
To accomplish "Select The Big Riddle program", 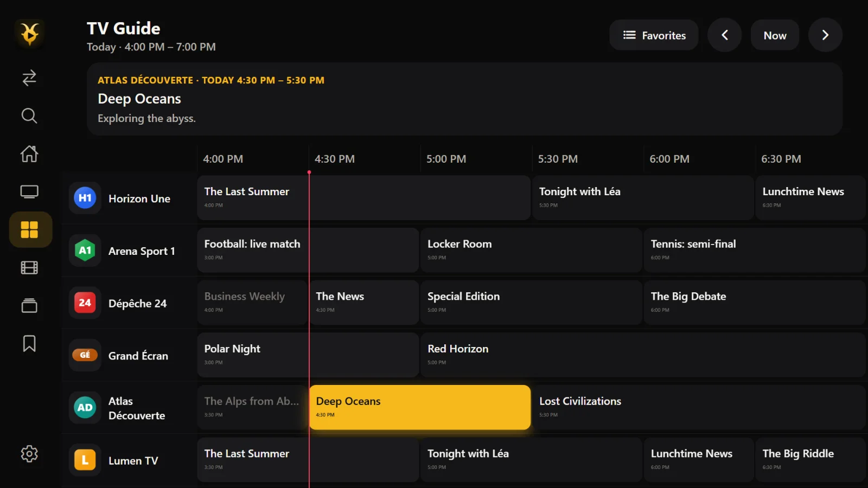I will [x=811, y=460].
